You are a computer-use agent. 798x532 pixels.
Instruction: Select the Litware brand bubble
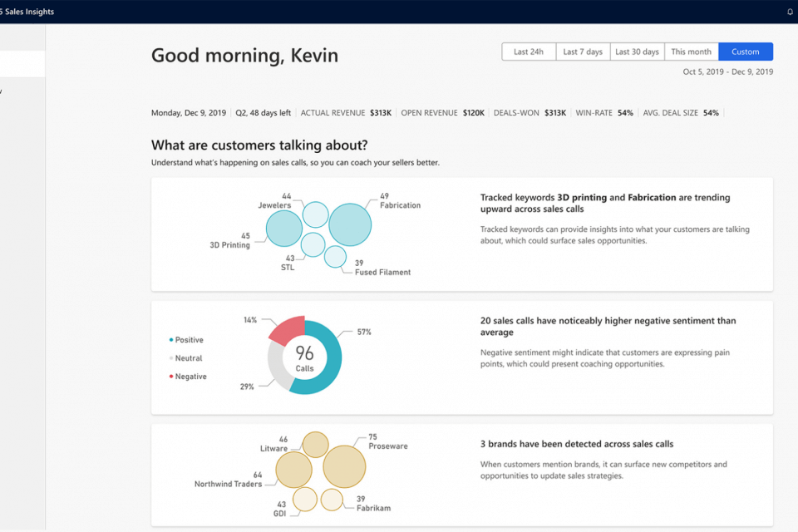tap(315, 445)
